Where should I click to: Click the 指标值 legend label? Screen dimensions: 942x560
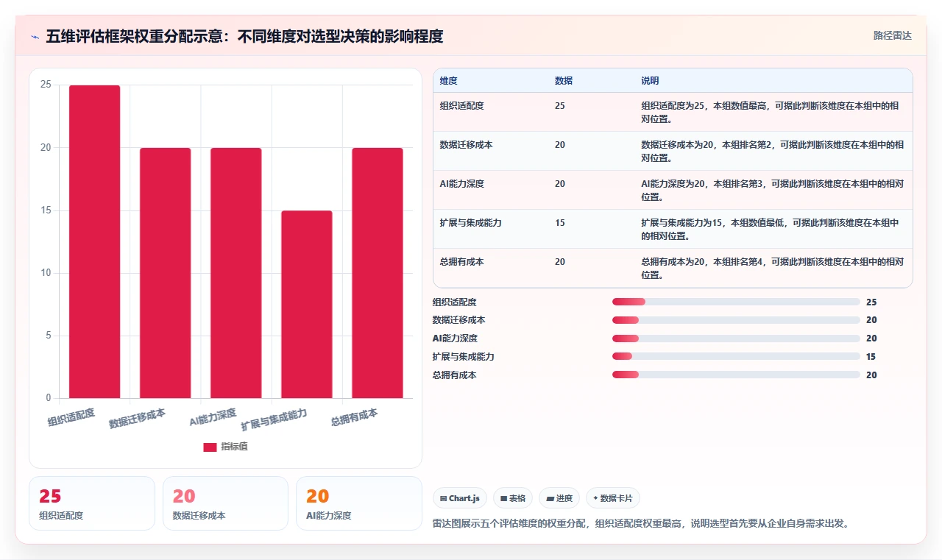[x=234, y=447]
